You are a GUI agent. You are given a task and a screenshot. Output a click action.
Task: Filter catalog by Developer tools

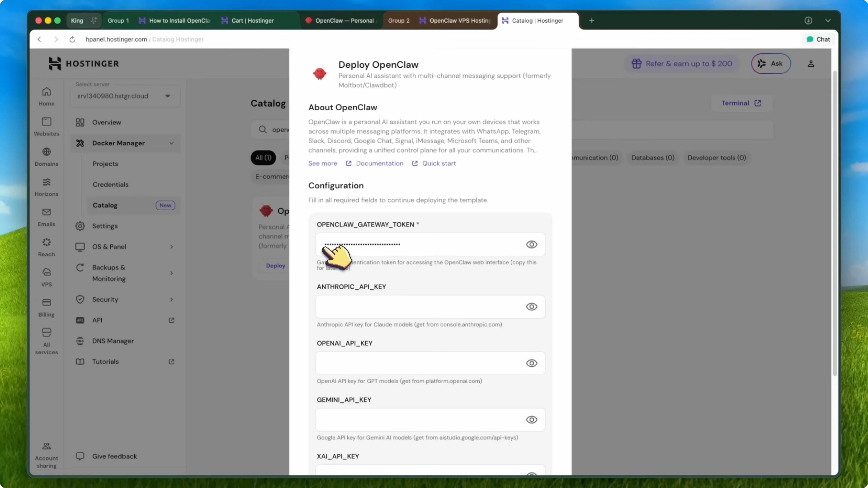pyautogui.click(x=716, y=158)
